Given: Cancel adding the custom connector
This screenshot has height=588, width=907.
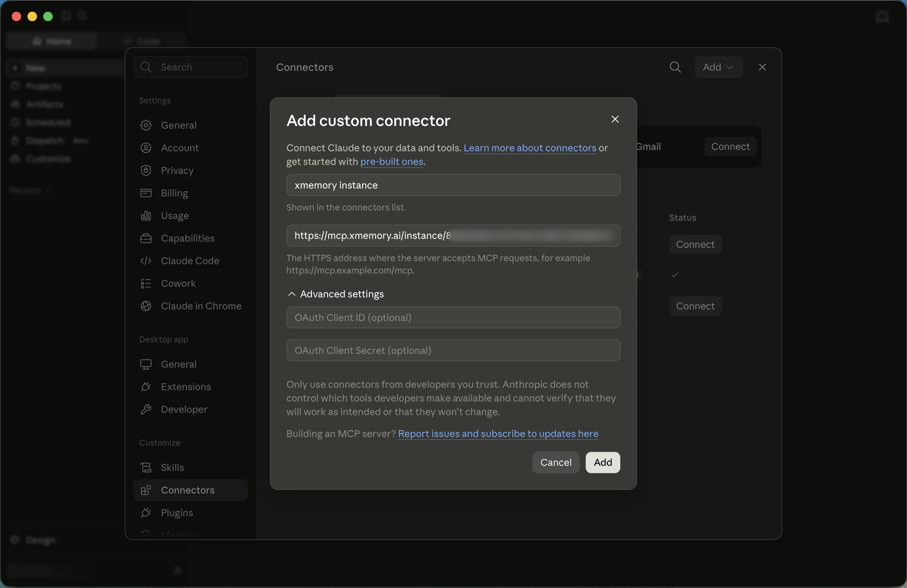Looking at the screenshot, I should tap(556, 462).
